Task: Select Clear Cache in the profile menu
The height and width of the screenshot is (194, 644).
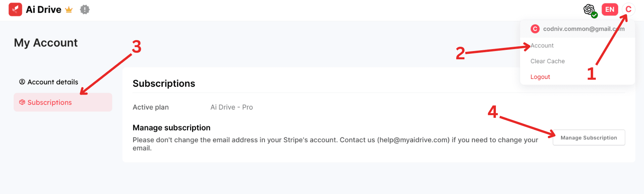Action: coord(548,61)
